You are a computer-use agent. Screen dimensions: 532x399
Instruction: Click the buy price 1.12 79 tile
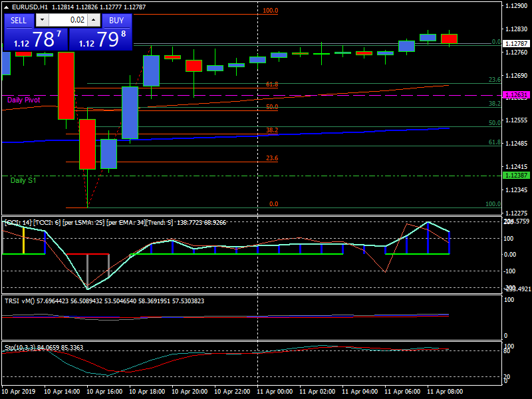100,39
